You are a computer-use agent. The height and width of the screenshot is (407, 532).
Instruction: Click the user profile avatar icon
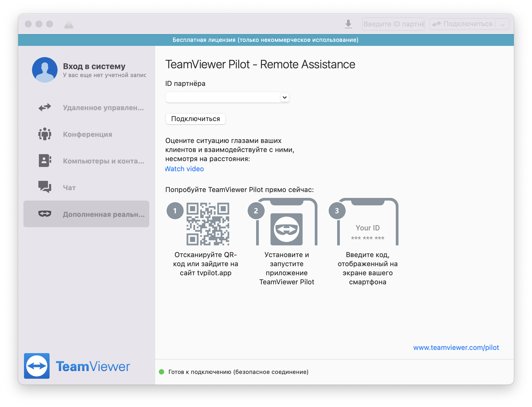pyautogui.click(x=45, y=70)
